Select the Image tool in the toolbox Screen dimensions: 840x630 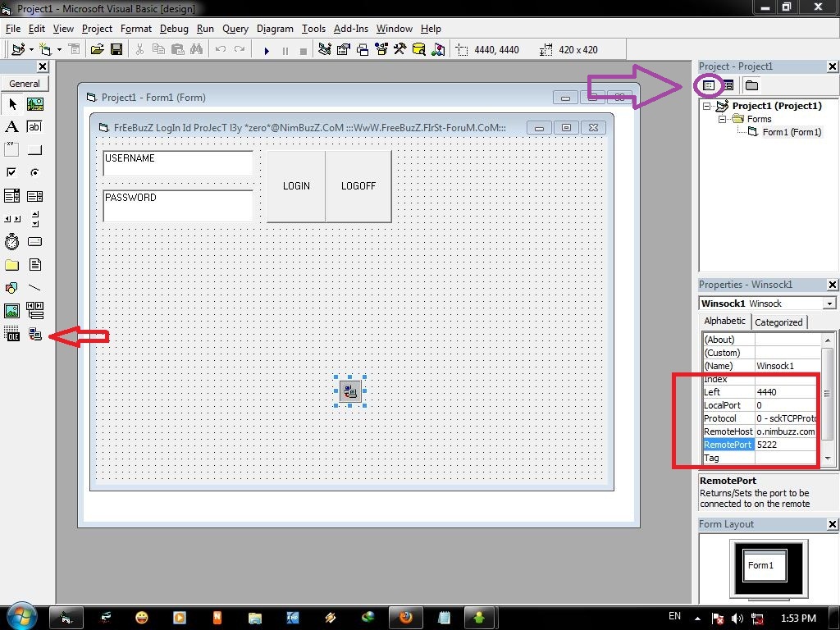tap(11, 311)
